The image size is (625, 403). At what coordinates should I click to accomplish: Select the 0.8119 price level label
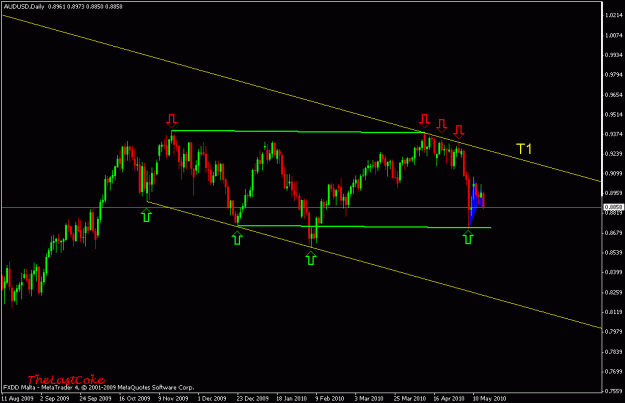coord(613,312)
